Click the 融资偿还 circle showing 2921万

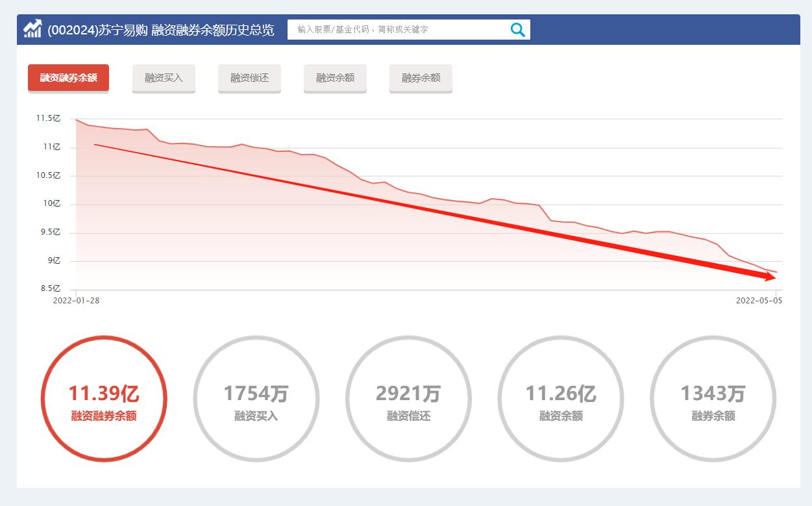point(408,399)
